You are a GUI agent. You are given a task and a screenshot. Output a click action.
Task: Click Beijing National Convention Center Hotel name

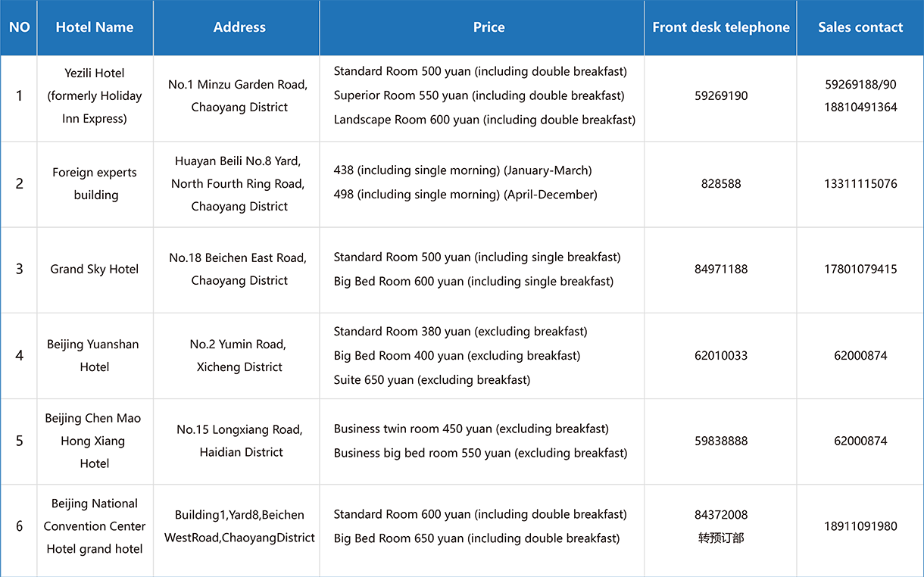(x=95, y=526)
